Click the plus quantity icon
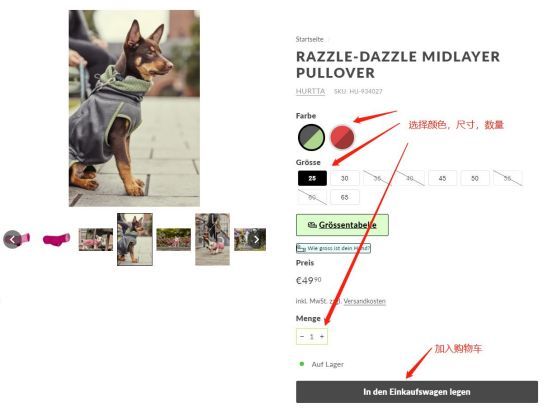 [322, 336]
